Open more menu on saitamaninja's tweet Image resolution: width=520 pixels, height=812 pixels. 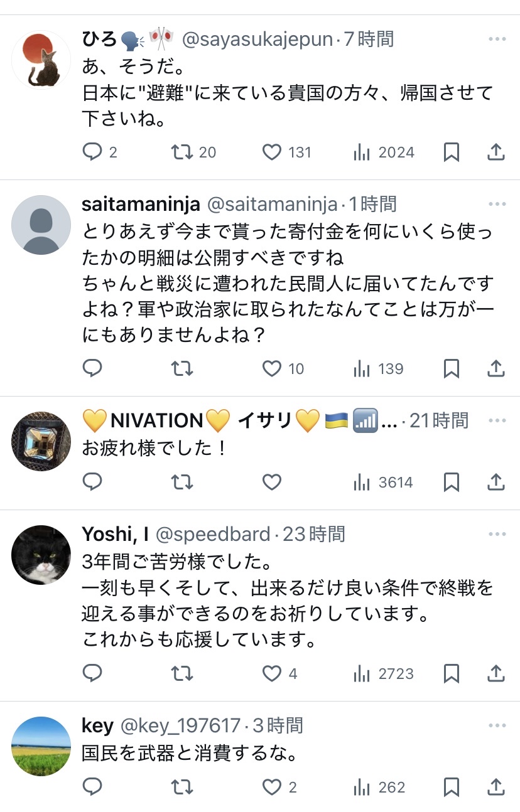click(x=497, y=204)
